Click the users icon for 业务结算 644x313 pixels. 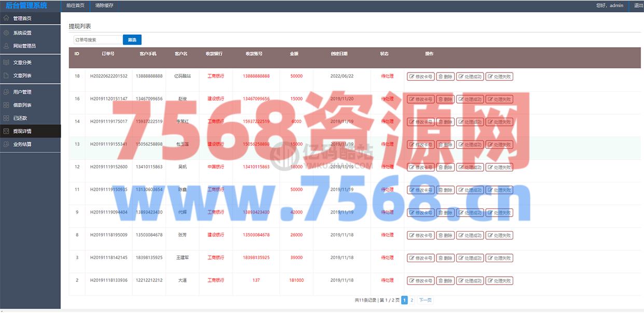coord(6,144)
